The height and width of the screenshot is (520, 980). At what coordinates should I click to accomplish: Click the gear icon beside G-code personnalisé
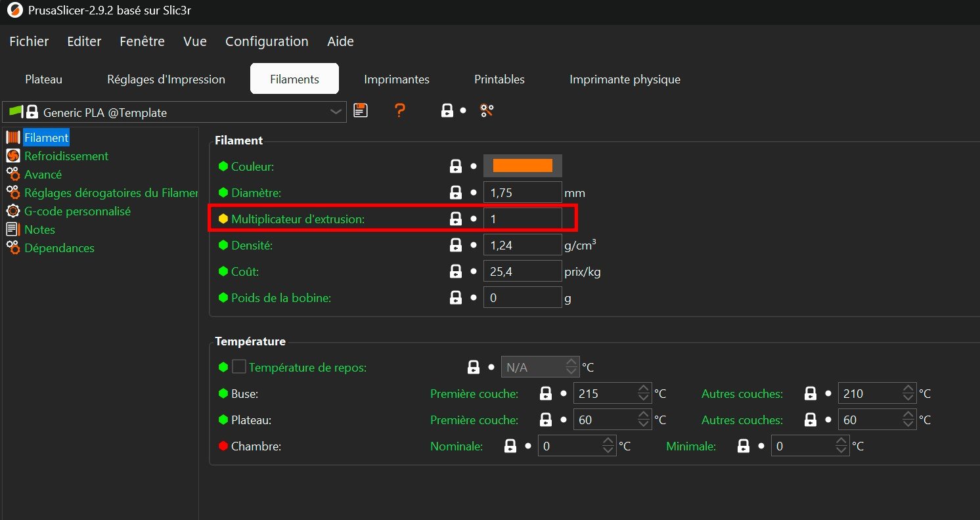click(x=13, y=211)
